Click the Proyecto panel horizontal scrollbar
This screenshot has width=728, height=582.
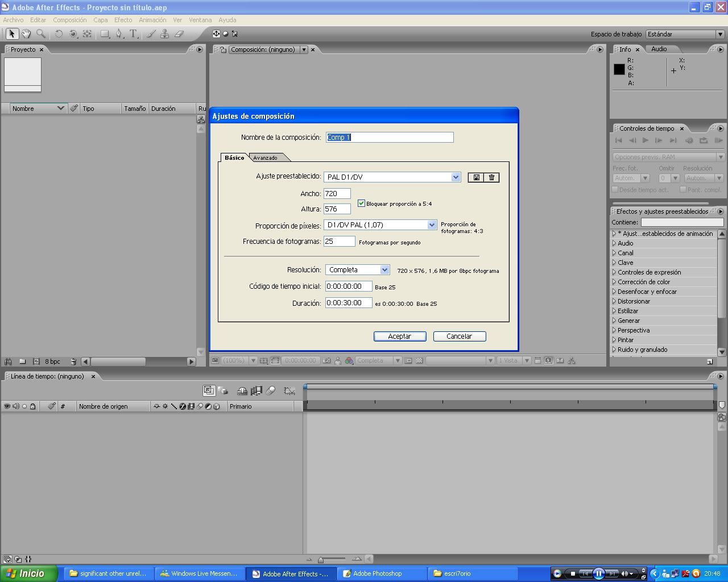point(118,361)
